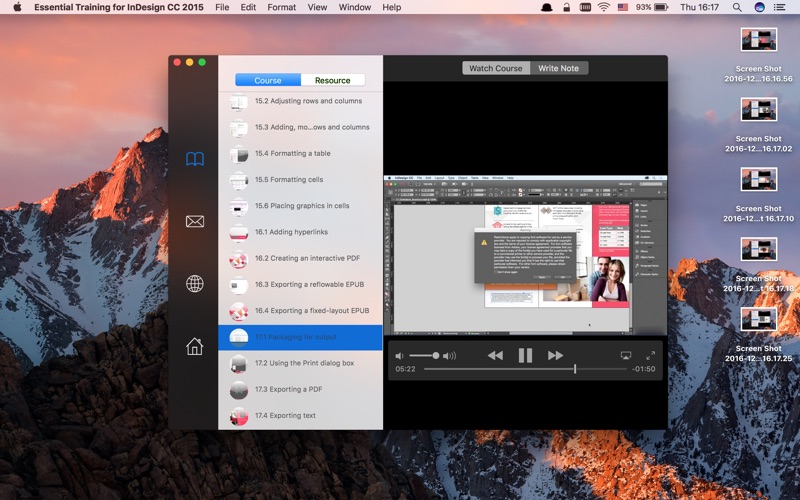Image resolution: width=800 pixels, height=500 pixels.
Task: Click the lock icon in menu bar
Action: (x=566, y=7)
